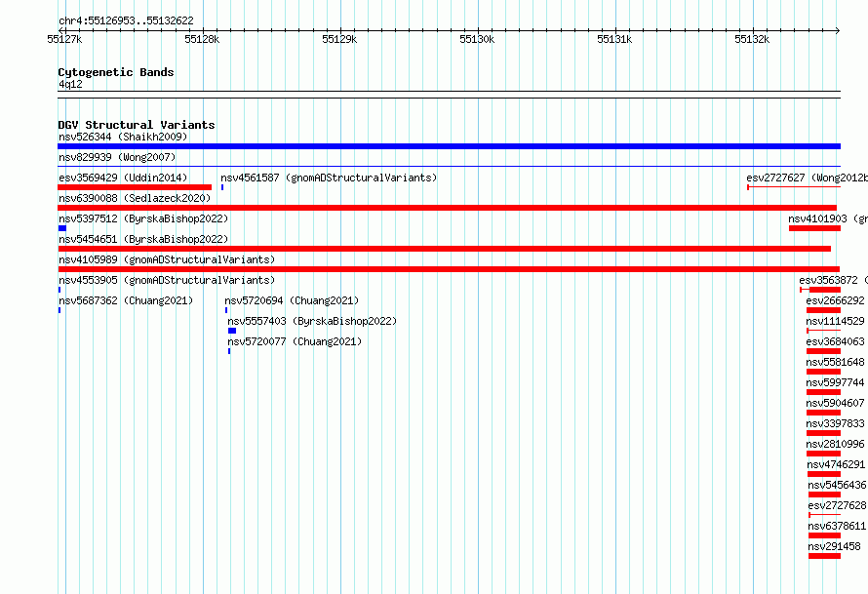The height and width of the screenshot is (594, 868).
Task: Open the nsv4101903 variant label
Action: 828,218
